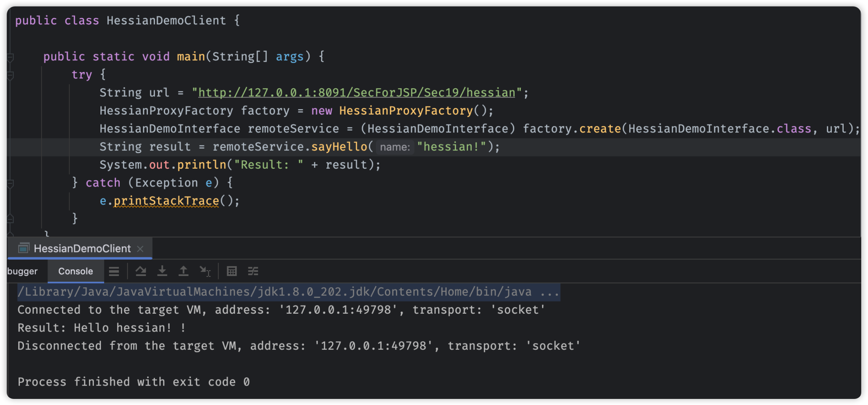Click the HessianDemoClient class name declaration
868x405 pixels.
click(166, 21)
